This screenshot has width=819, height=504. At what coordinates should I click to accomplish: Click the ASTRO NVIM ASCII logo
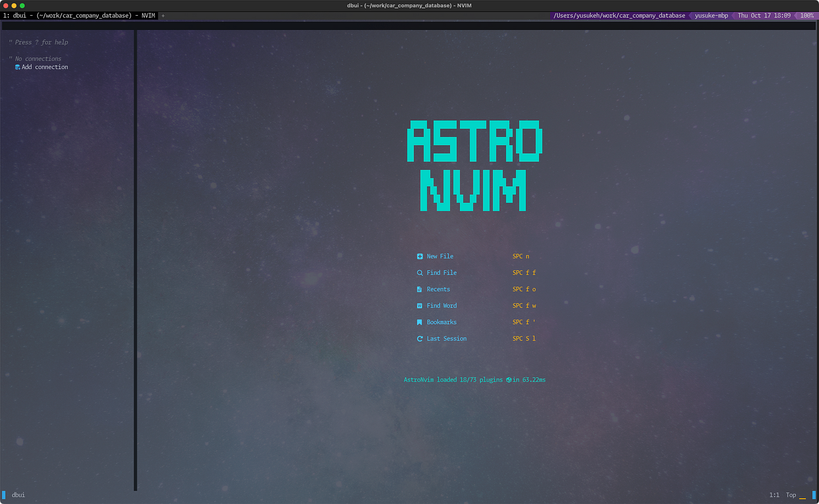474,165
